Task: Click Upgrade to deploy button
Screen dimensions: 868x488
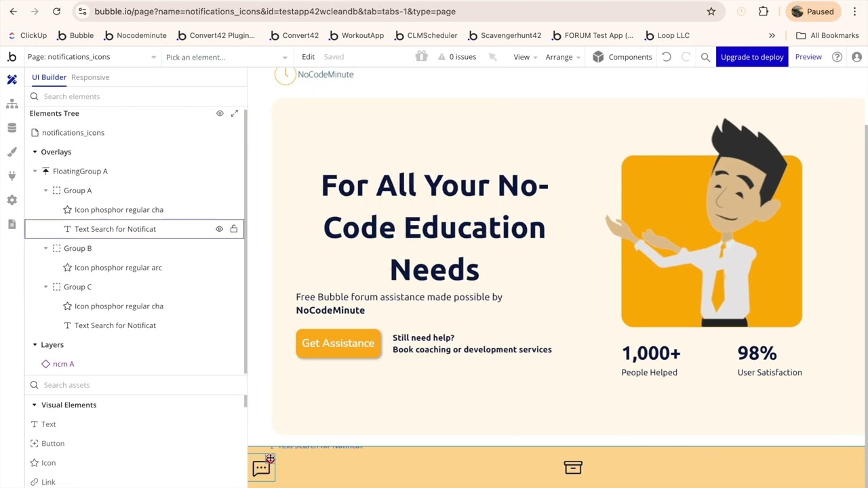Action: 752,57
